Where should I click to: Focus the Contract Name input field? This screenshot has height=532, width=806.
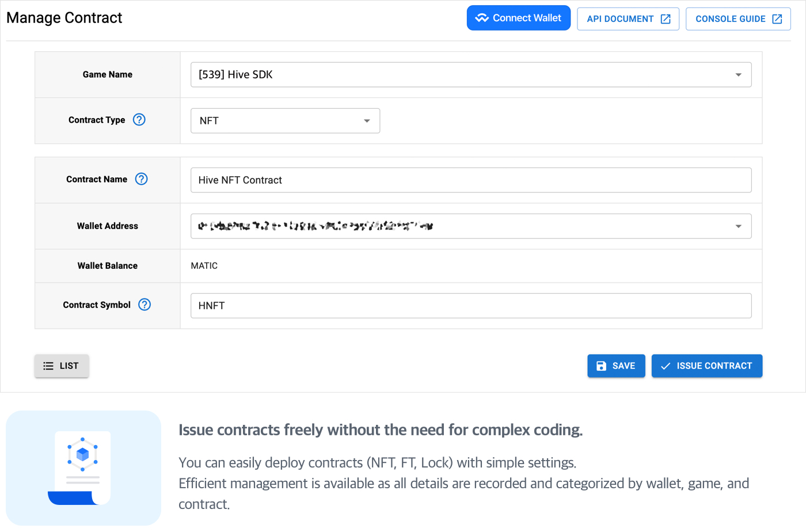pos(471,180)
